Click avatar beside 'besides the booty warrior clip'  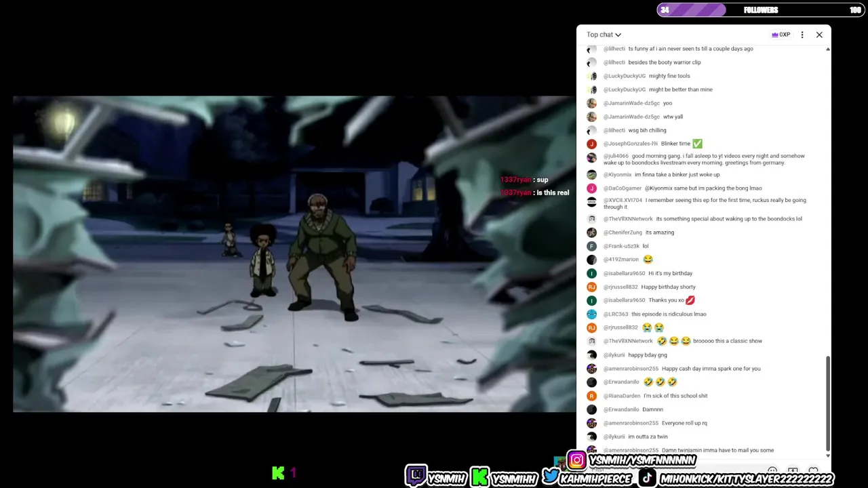pyautogui.click(x=591, y=62)
